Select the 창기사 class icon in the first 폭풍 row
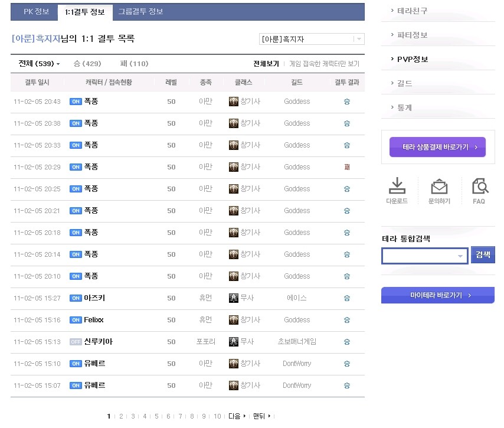The height and width of the screenshot is (428, 504). click(233, 102)
